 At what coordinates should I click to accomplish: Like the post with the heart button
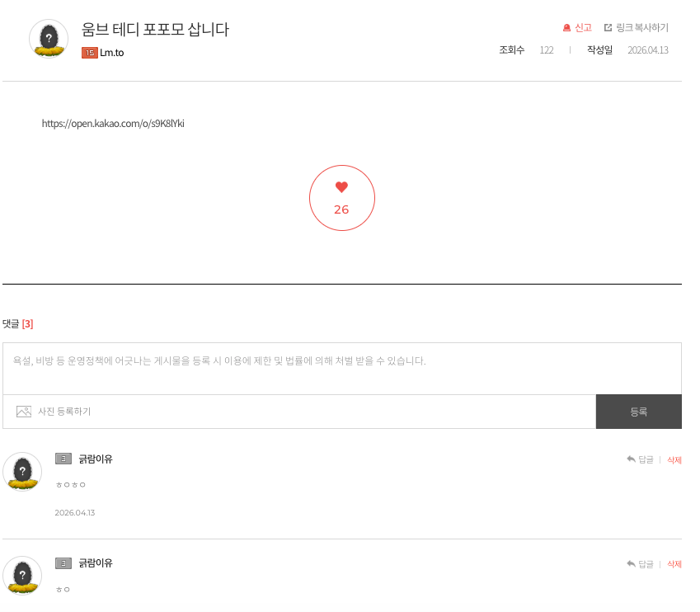(341, 198)
